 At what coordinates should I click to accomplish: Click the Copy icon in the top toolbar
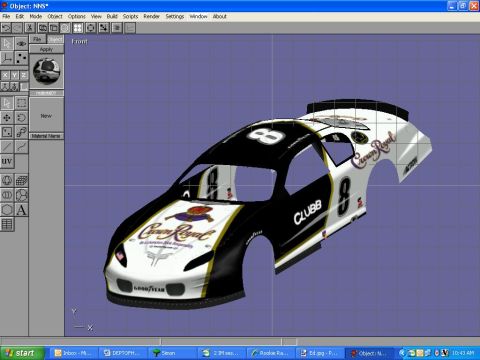(43, 28)
